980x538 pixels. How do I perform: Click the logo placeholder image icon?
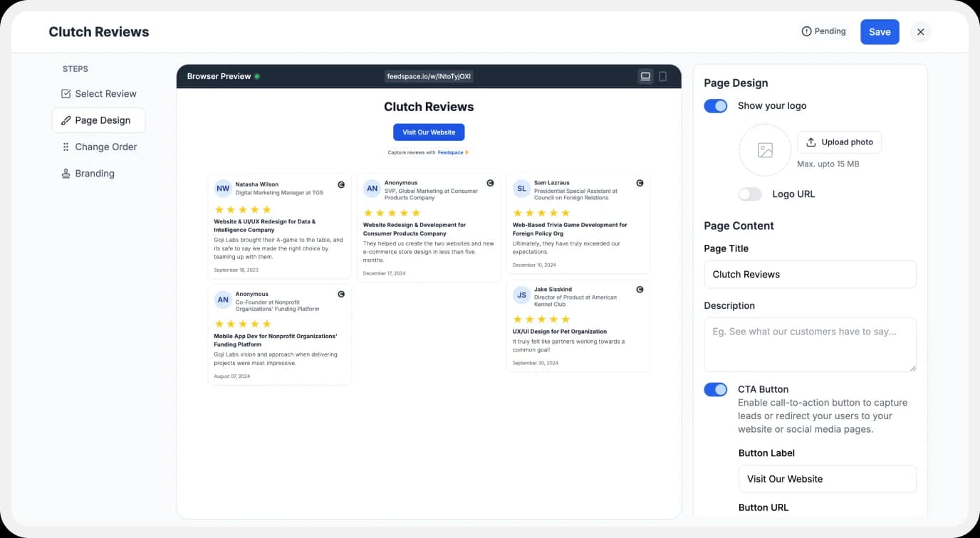pos(764,150)
